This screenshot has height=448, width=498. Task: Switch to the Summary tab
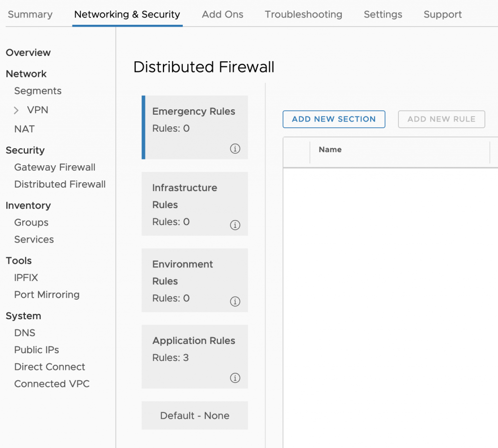click(30, 15)
